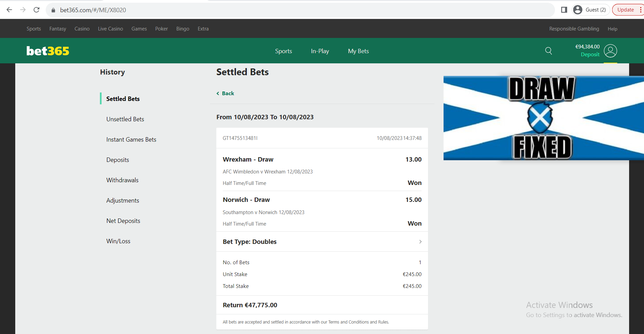The image size is (644, 334).
Task: Click the Wrexham - Draw selection
Action: click(248, 159)
